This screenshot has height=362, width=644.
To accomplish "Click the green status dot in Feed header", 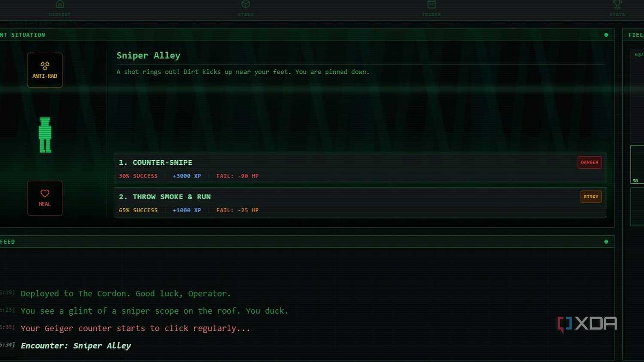I will (606, 241).
